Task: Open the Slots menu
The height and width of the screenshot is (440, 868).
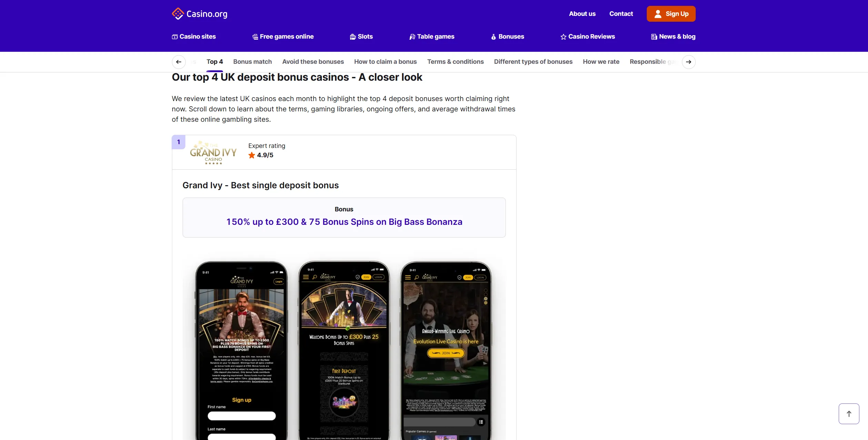Action: tap(361, 37)
